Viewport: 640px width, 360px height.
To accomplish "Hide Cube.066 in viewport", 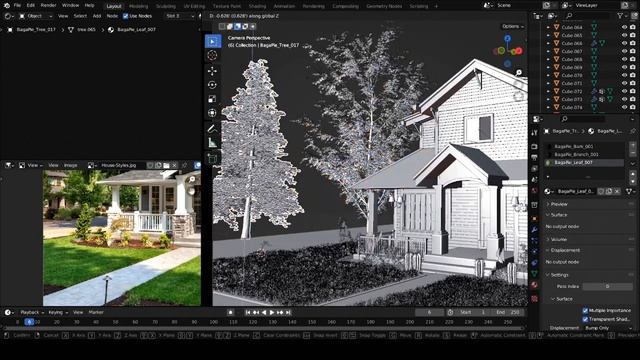I will click(x=624, y=43).
